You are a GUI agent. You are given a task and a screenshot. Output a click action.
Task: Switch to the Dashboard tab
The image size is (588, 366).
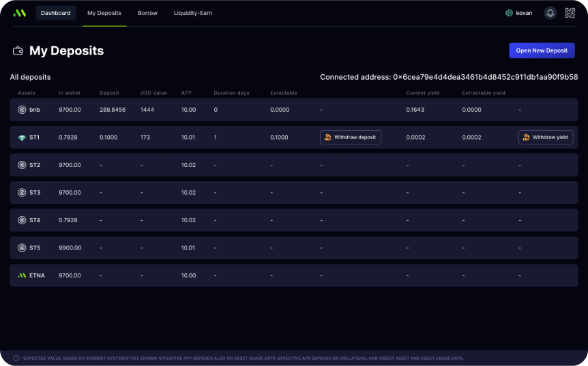(55, 13)
